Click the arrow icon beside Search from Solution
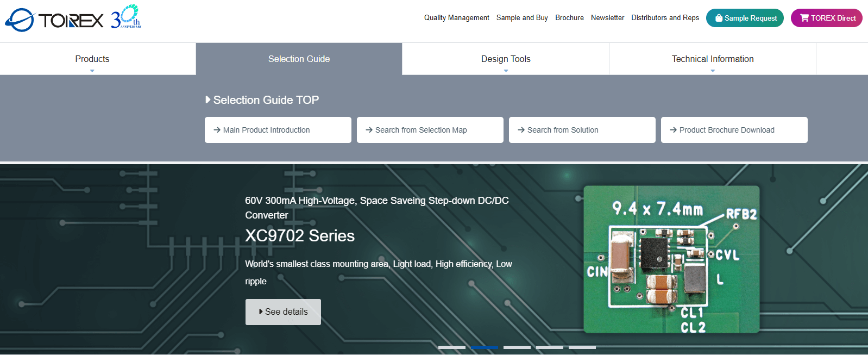Screen dimensions: 868x355 (x=521, y=130)
